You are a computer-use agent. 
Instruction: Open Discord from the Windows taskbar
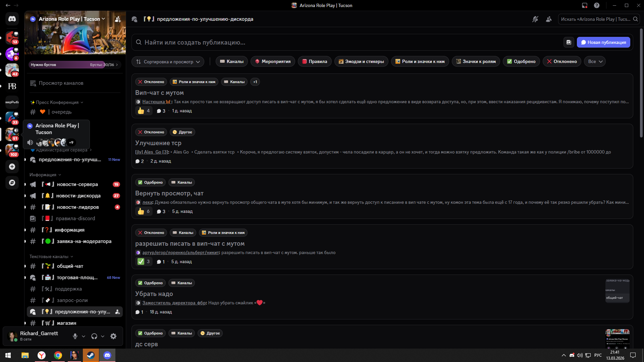click(107, 355)
